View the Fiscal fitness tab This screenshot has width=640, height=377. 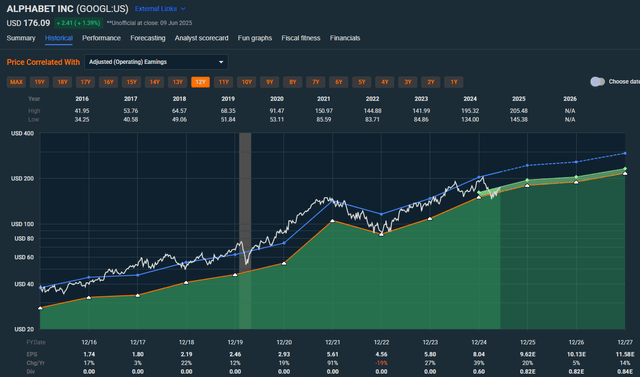[x=301, y=38]
